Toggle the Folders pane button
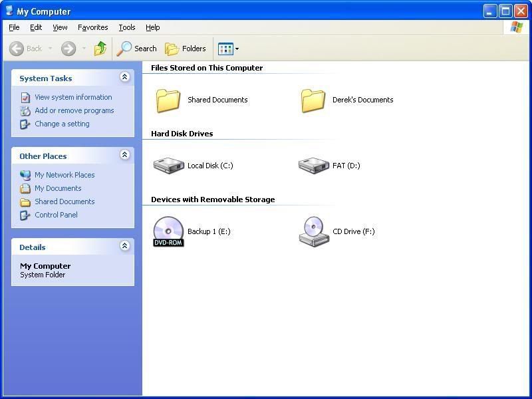The height and width of the screenshot is (399, 532). click(x=186, y=49)
